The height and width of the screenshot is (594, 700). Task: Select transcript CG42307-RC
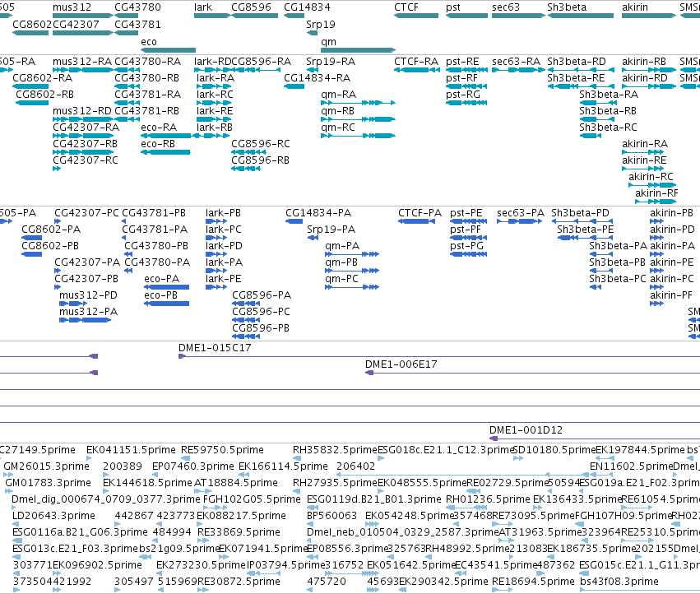[x=86, y=160]
